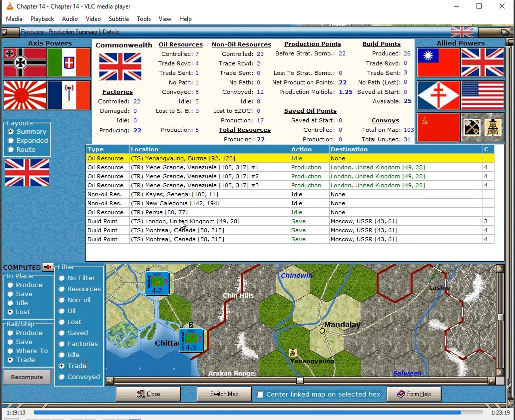The image size is (515, 420).
Task: Select the Mene Grande, Venezuela #2 row
Action: coord(290,176)
